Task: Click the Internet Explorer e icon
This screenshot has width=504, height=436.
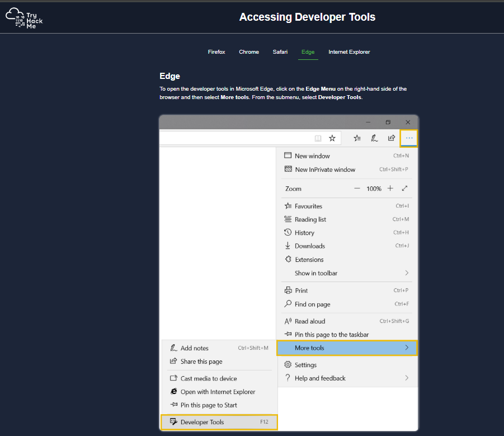Action: coord(173,391)
